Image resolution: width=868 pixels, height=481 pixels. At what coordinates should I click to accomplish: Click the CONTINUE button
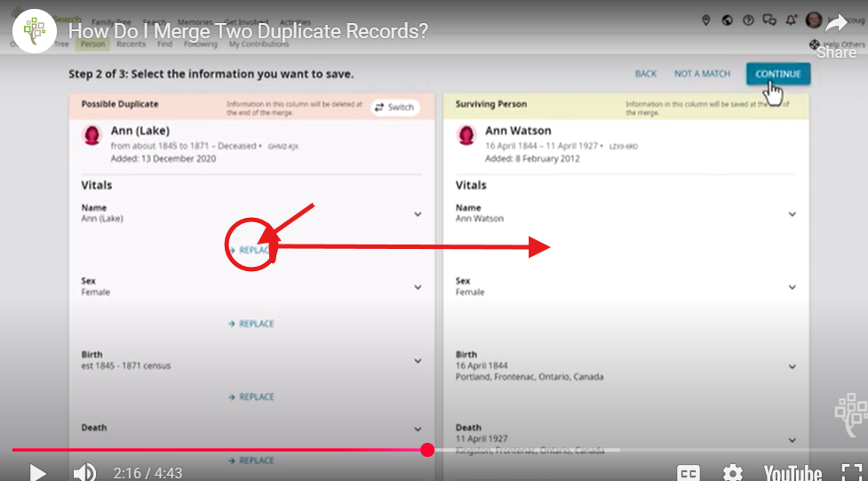click(778, 75)
